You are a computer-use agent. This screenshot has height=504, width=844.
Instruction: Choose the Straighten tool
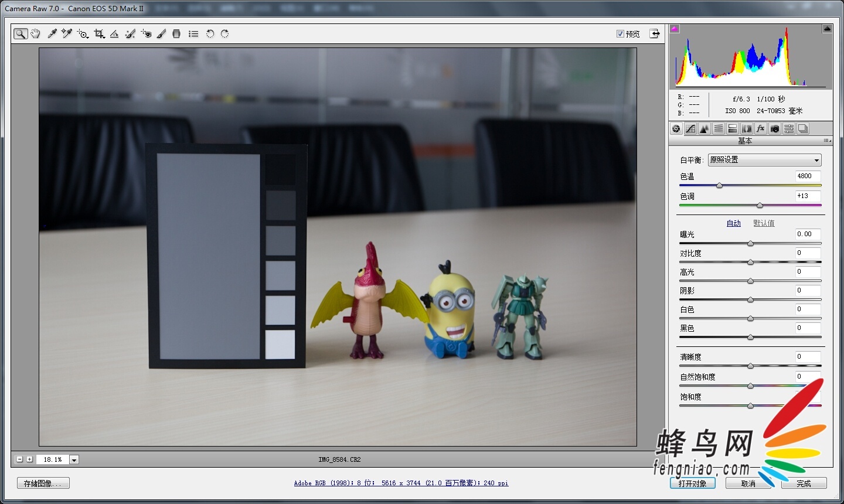(114, 34)
